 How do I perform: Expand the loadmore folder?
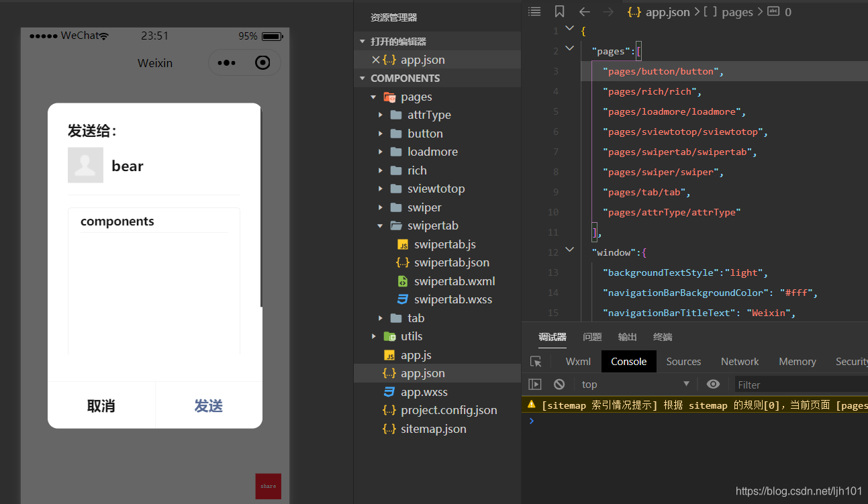381,152
